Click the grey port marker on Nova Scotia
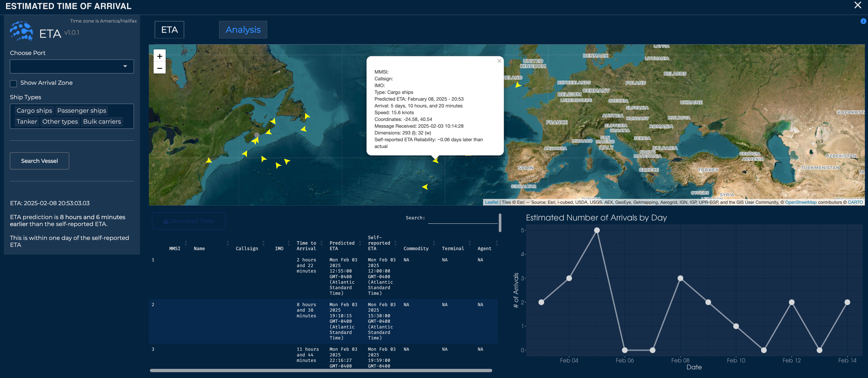 (x=257, y=135)
